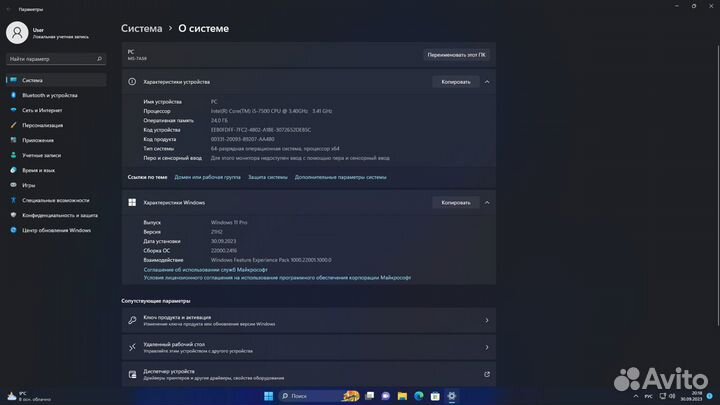Open Конфиденциальность и защита settings

pos(56,215)
